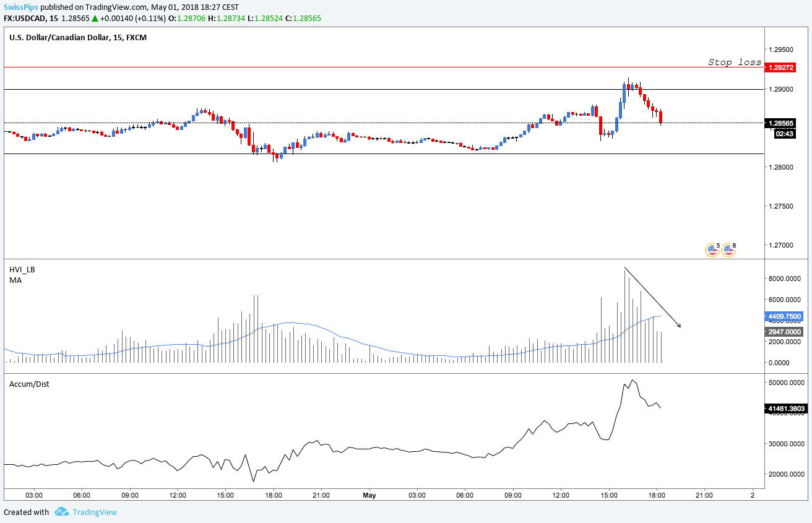This screenshot has width=812, height=523.
Task: Open the economic event flag marked 5
Action: (x=713, y=250)
